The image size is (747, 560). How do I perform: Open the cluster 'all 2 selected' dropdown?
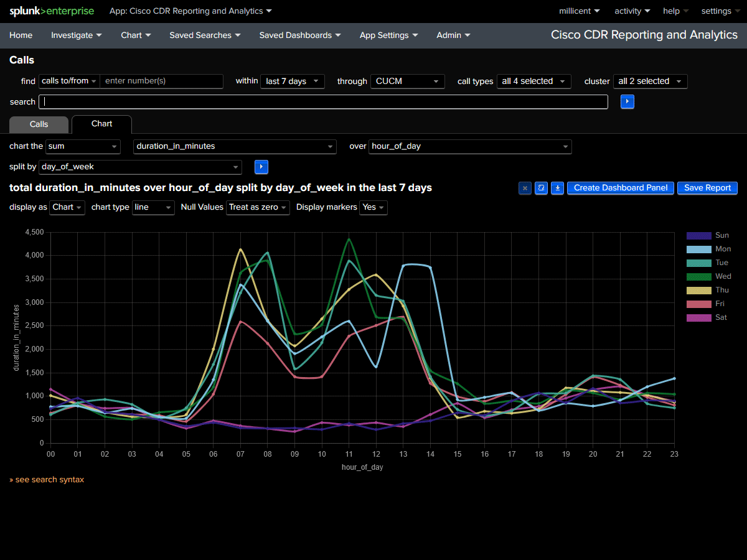(650, 81)
